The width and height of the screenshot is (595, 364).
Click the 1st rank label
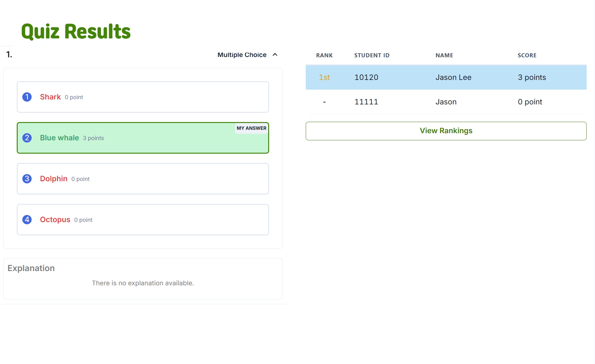(x=324, y=77)
